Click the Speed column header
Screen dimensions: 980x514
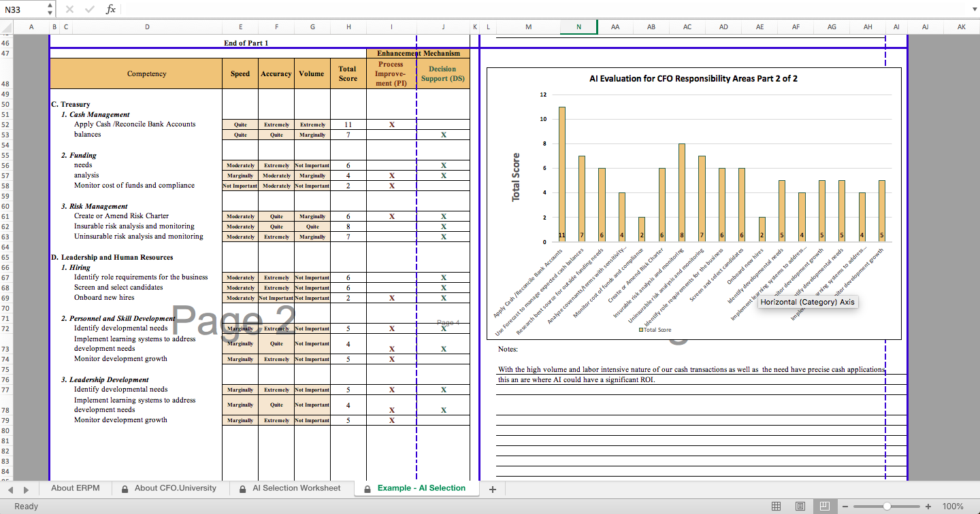pos(240,73)
